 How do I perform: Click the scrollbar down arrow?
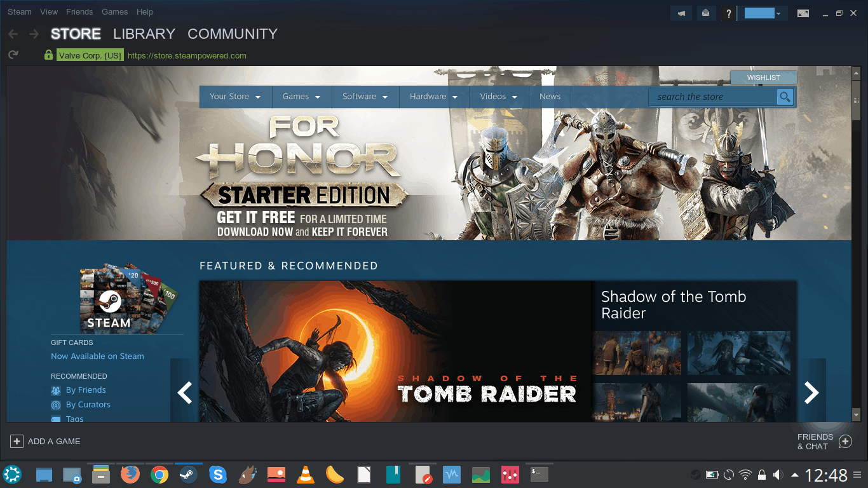pos(856,416)
